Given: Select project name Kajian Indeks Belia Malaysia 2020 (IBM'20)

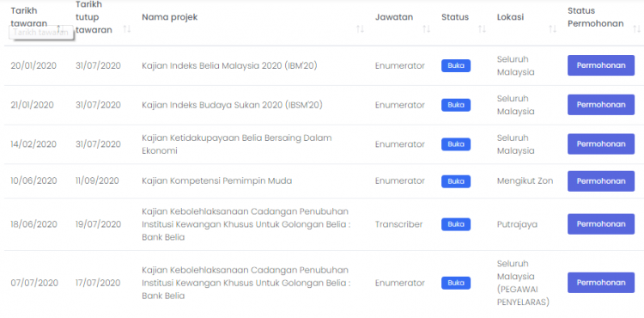Looking at the screenshot, I should (229, 65).
